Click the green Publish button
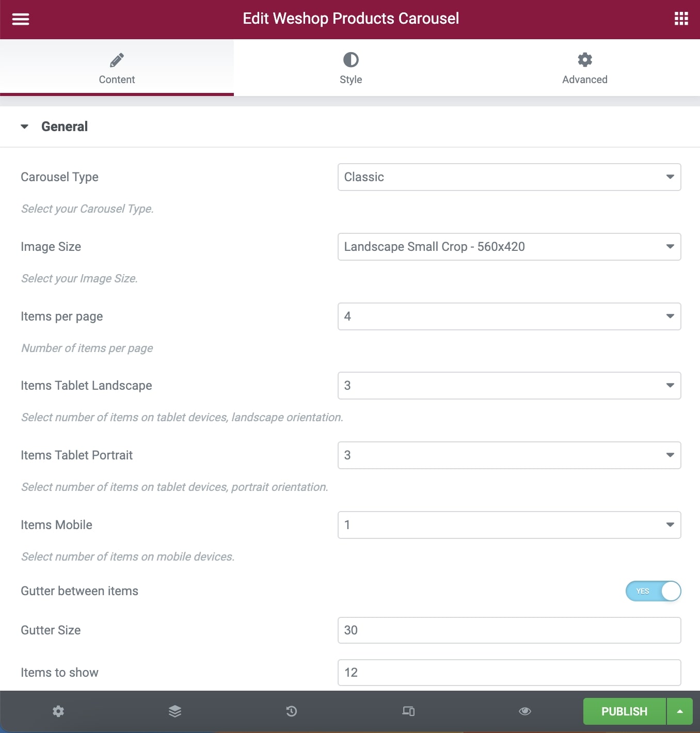This screenshot has width=700, height=733. point(624,711)
